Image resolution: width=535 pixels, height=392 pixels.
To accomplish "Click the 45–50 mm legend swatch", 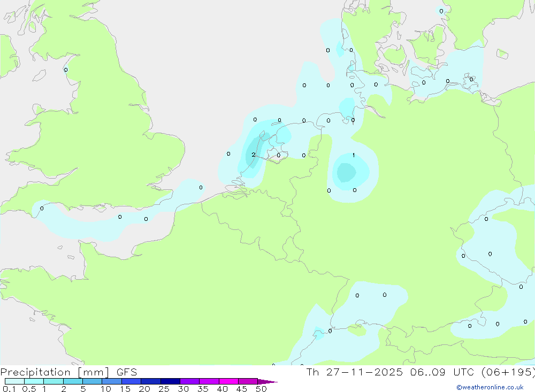I will coord(248,381).
